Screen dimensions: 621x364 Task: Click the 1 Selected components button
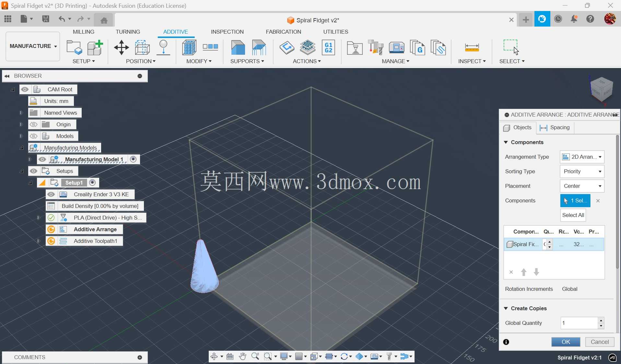coord(575,200)
